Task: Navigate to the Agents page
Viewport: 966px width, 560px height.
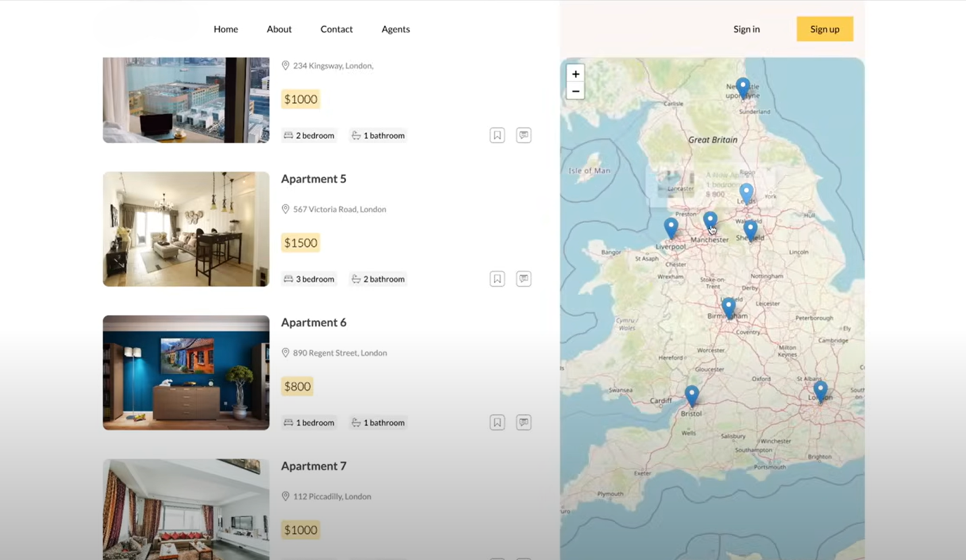Action: [395, 29]
